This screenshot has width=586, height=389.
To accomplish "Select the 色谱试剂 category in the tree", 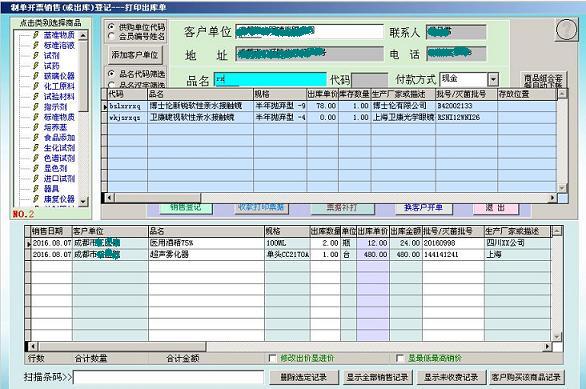I will [x=59, y=158].
